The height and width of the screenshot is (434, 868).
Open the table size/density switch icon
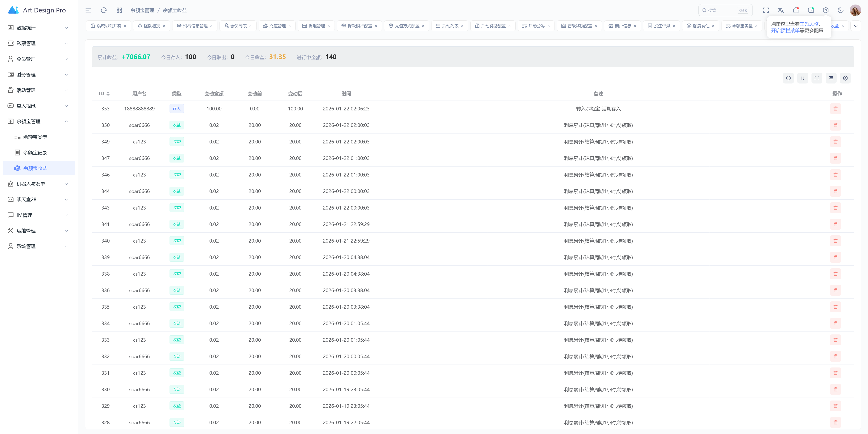tap(803, 78)
